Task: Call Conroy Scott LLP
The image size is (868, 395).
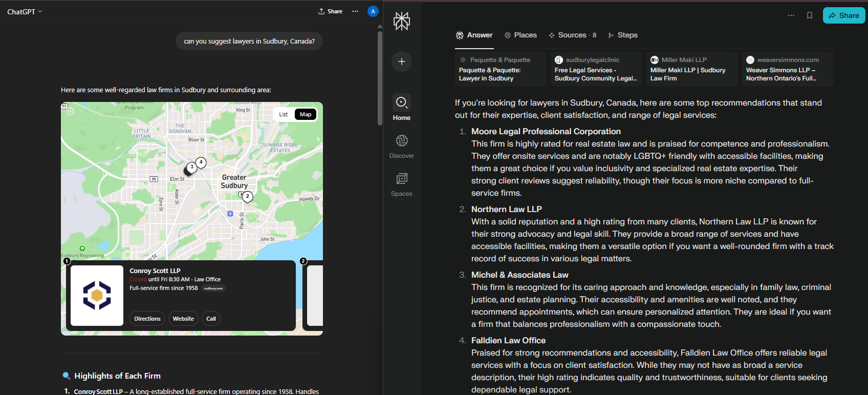Action: coord(211,319)
